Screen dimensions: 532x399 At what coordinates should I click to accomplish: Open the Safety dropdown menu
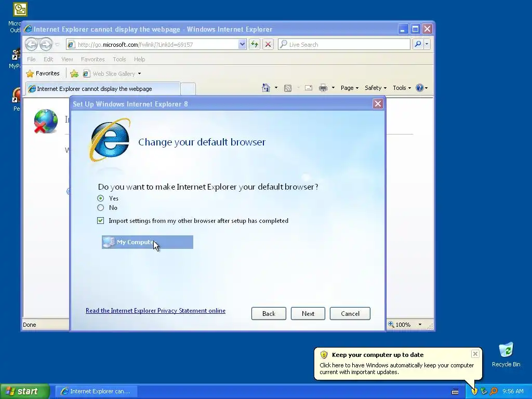point(375,88)
